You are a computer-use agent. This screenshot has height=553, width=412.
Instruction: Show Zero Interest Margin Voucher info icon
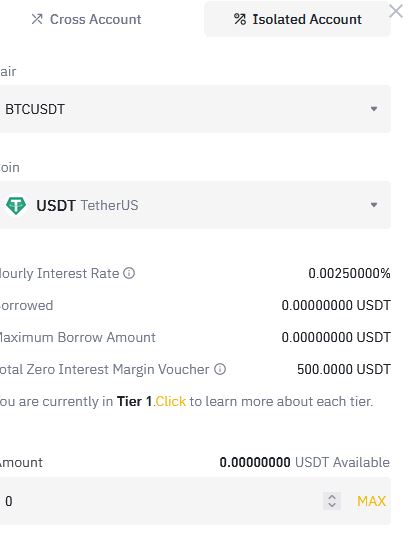220,369
